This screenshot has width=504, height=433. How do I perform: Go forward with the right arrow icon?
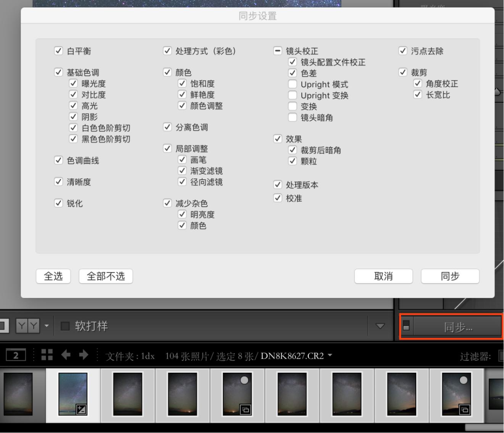83,355
